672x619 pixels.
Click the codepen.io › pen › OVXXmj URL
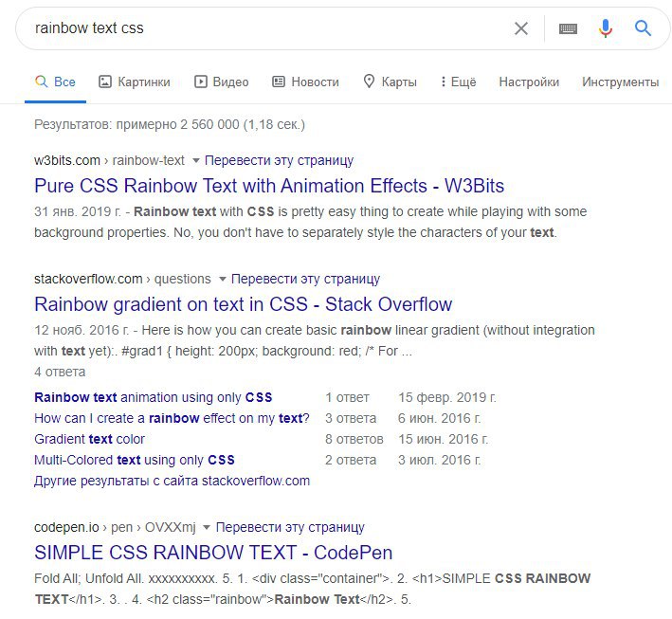point(115,527)
